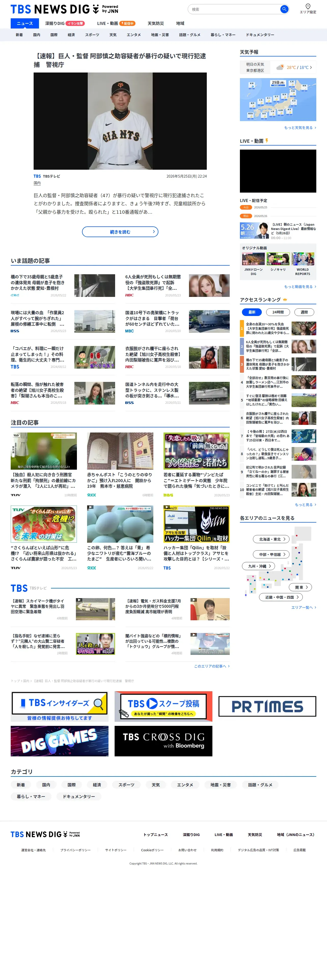Open 地震・災害 in the sub-navigation bar
The image size is (327, 980).
[160, 35]
